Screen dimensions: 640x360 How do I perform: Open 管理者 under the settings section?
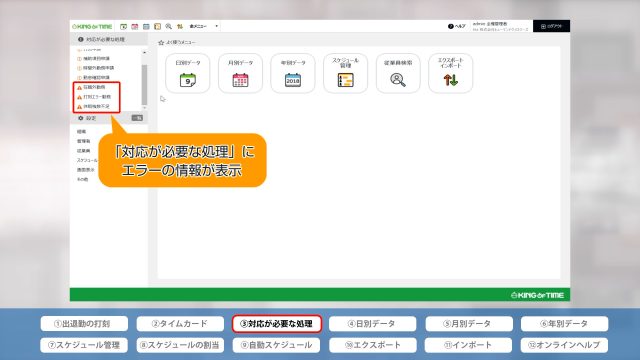tap(84, 141)
